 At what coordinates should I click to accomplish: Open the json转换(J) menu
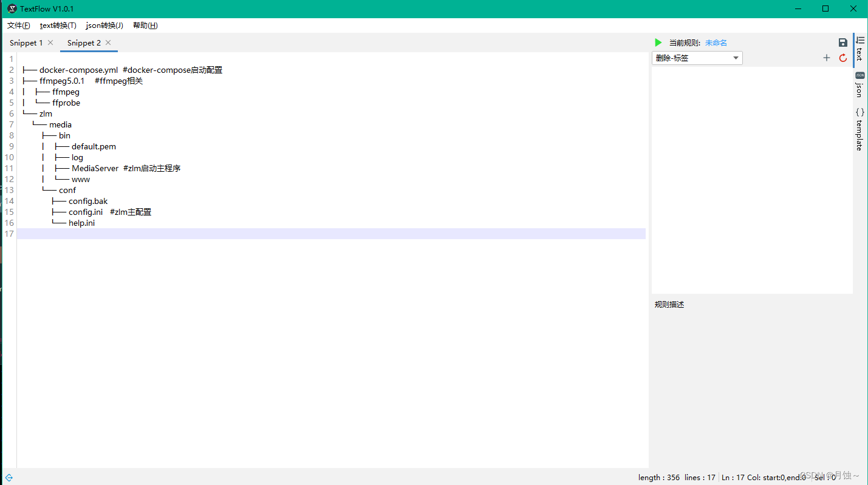(104, 25)
